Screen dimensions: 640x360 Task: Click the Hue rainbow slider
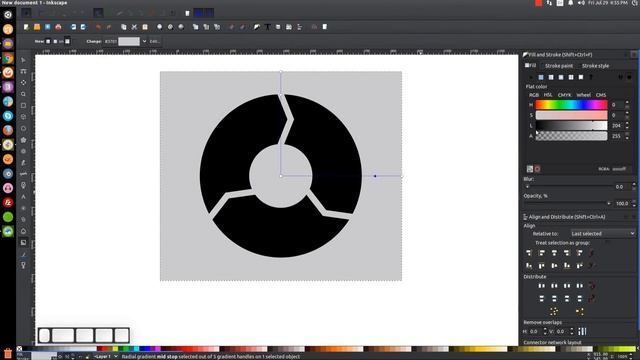coord(571,105)
